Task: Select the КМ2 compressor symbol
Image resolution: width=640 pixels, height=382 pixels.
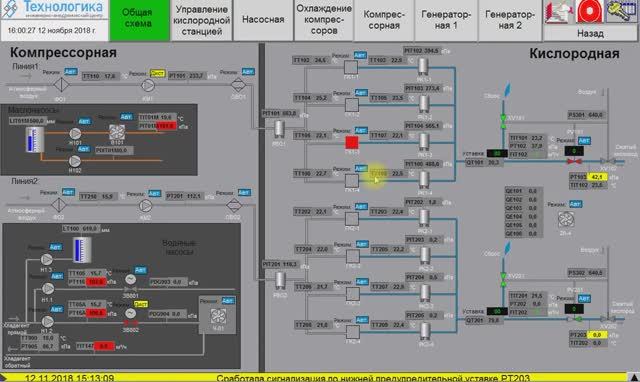Action: (145, 206)
